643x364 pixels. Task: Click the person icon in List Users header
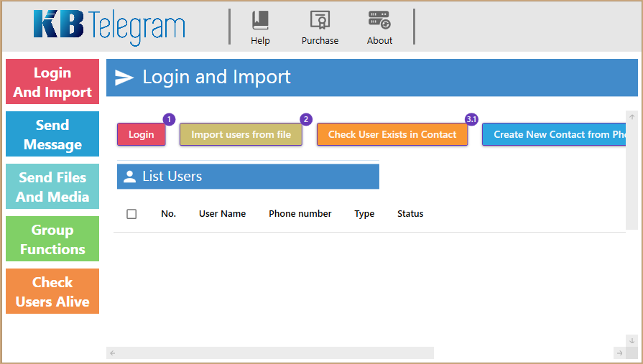click(x=129, y=177)
